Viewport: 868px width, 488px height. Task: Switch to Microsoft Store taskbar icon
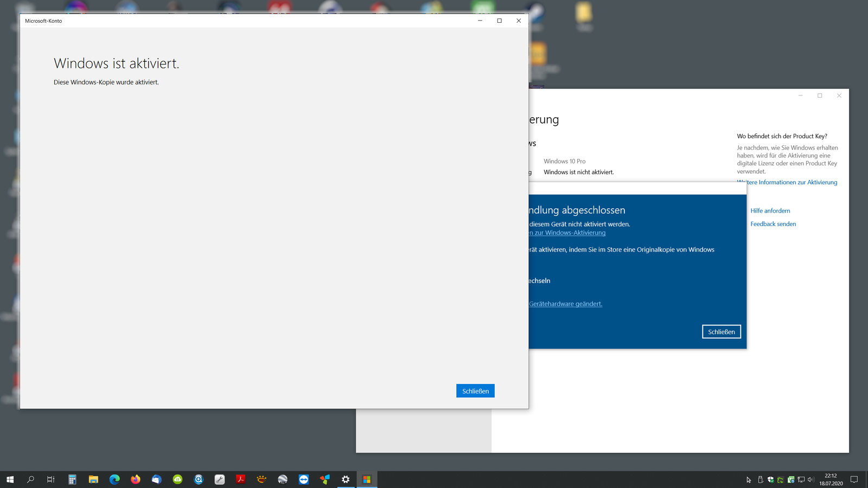367,479
